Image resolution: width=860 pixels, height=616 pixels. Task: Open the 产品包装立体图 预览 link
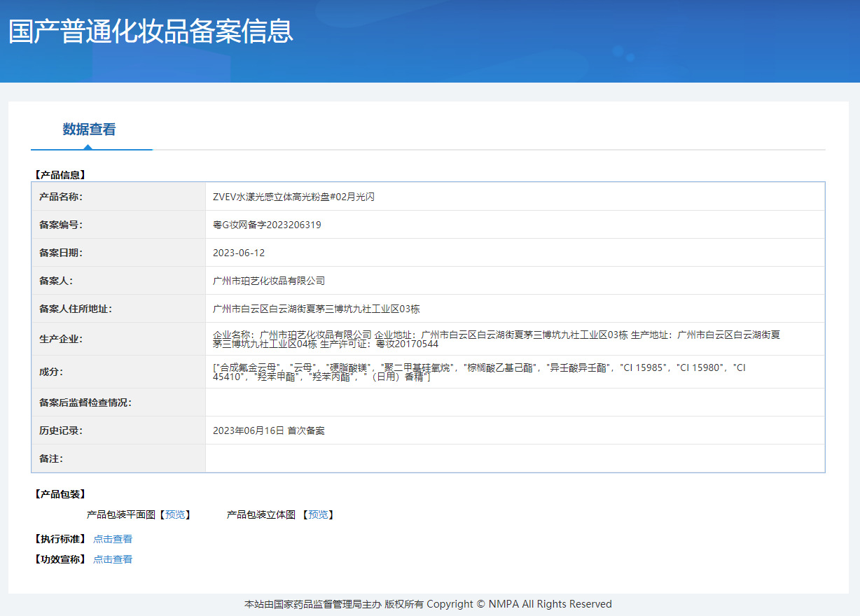(318, 514)
